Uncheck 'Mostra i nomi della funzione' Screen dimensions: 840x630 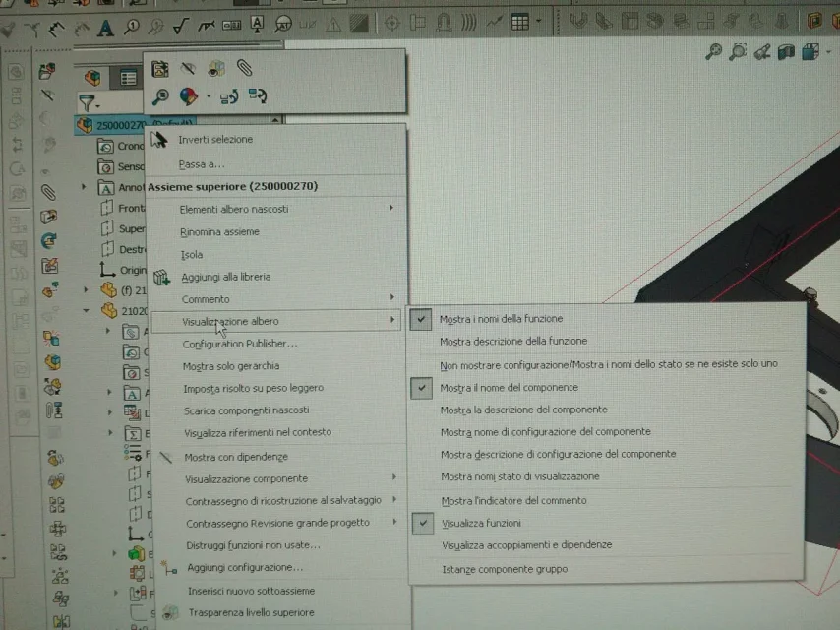(501, 319)
